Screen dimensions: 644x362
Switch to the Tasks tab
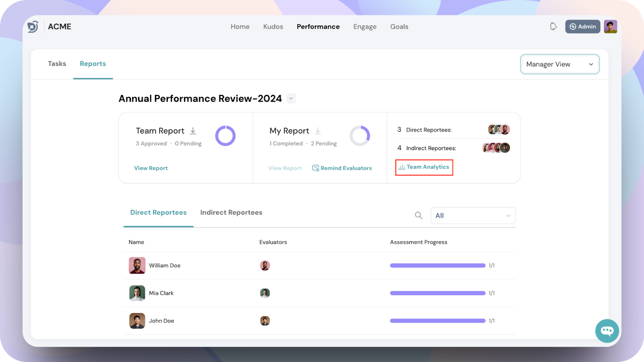pos(57,64)
